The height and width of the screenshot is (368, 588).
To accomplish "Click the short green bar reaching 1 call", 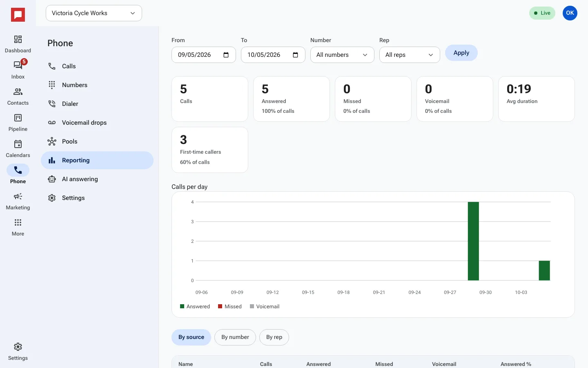I will pos(544,271).
